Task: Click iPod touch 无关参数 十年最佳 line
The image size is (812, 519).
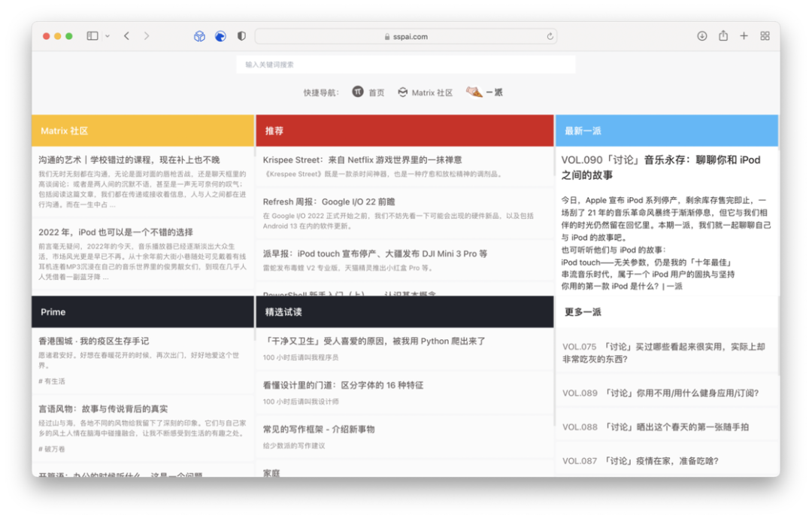Action: (647, 262)
